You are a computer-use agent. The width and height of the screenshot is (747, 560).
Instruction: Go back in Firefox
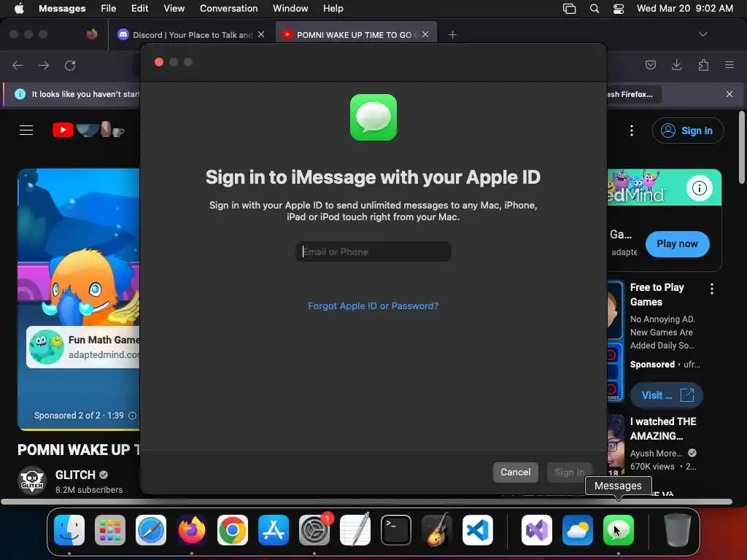[18, 65]
